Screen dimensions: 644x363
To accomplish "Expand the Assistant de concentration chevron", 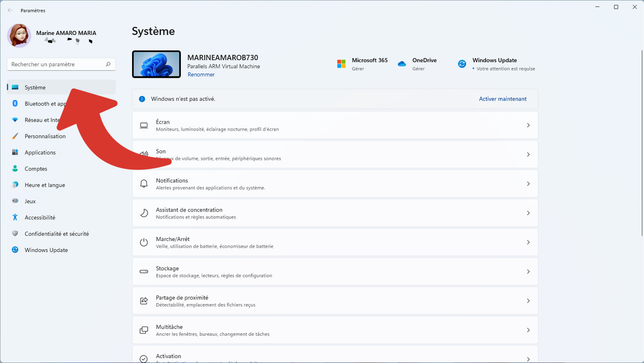I will coord(528,213).
